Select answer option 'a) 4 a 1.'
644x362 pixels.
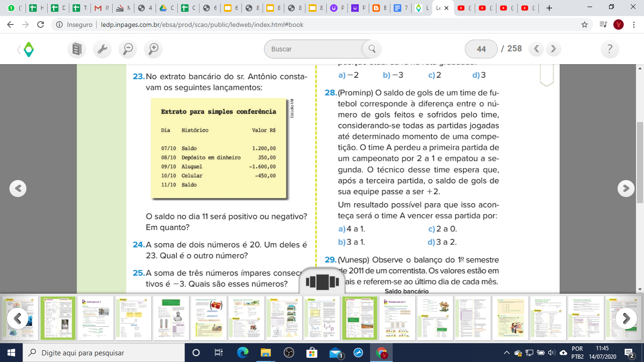tap(352, 229)
